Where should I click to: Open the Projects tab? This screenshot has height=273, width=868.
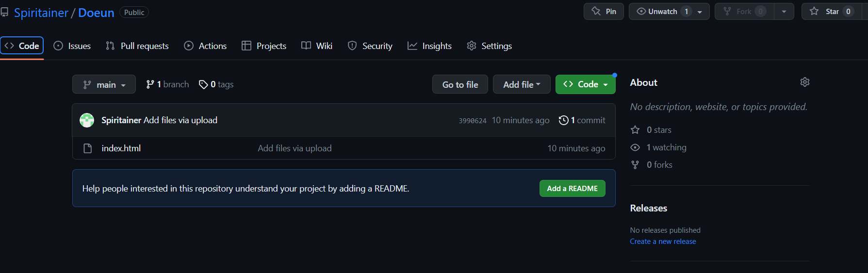coord(264,46)
